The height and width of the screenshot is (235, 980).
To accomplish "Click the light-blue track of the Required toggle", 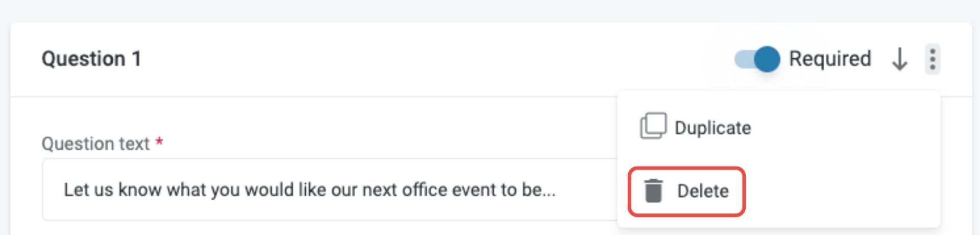I will [742, 59].
